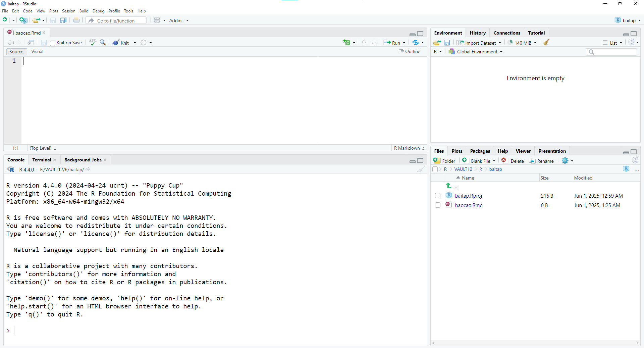
Task: Open the Tools menu
Action: tap(128, 11)
